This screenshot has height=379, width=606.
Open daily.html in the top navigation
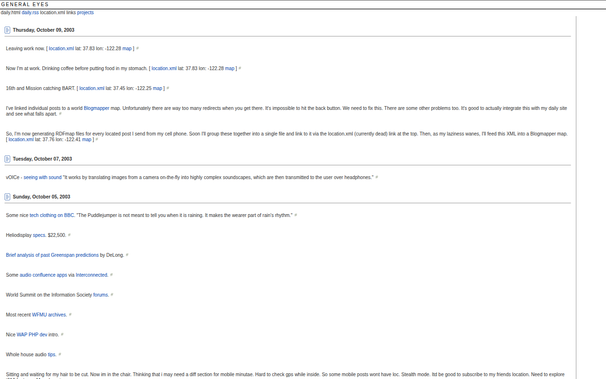(x=10, y=12)
